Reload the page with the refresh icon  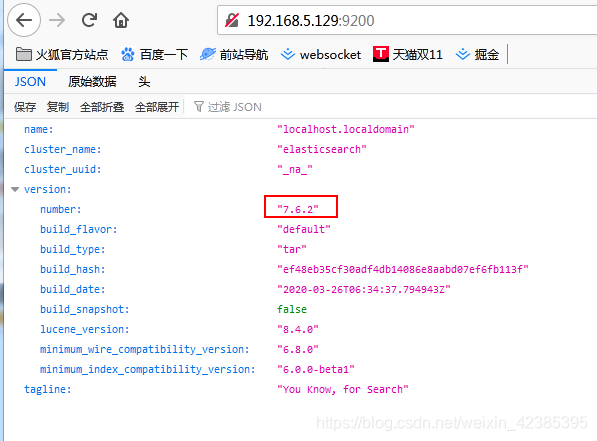[89, 20]
